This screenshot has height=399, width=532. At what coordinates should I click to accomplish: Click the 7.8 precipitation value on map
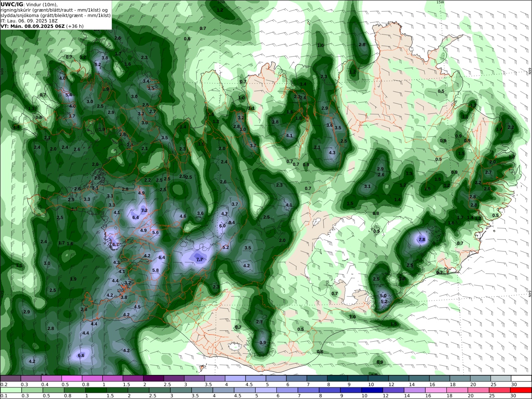422,240
